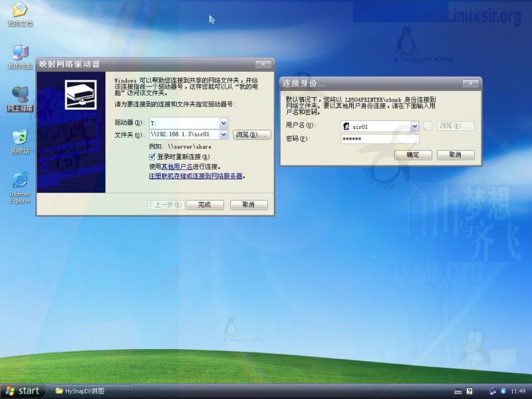Viewport: 532px width, 399px height.
Task: Switch to the HySnapDX抓图 taskbar item
Action: pos(92,391)
